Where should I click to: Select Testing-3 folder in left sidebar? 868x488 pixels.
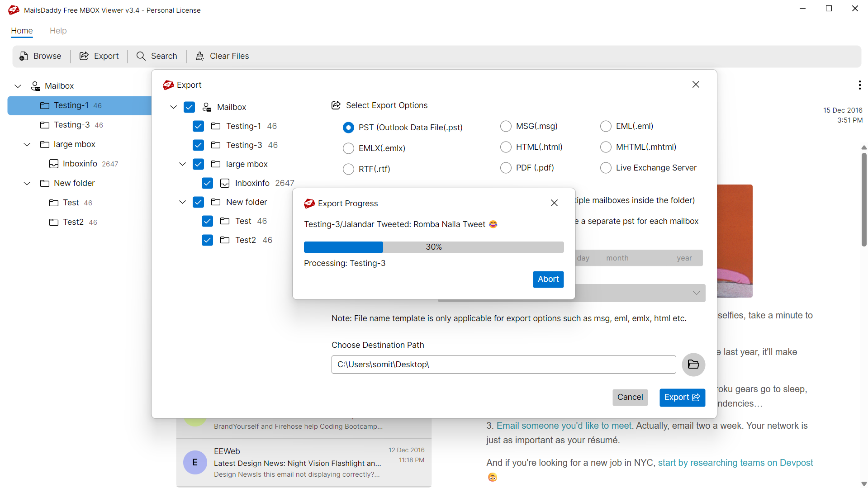pyautogui.click(x=80, y=125)
